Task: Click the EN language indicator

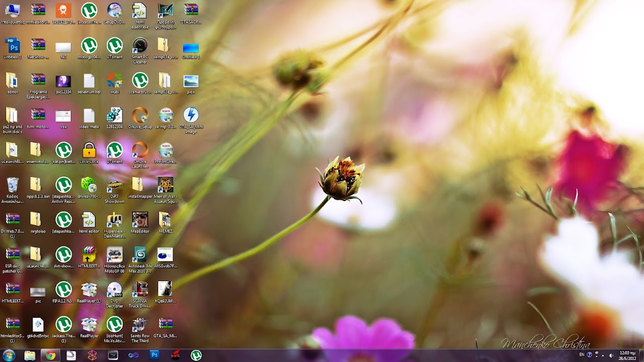Action: (582, 355)
